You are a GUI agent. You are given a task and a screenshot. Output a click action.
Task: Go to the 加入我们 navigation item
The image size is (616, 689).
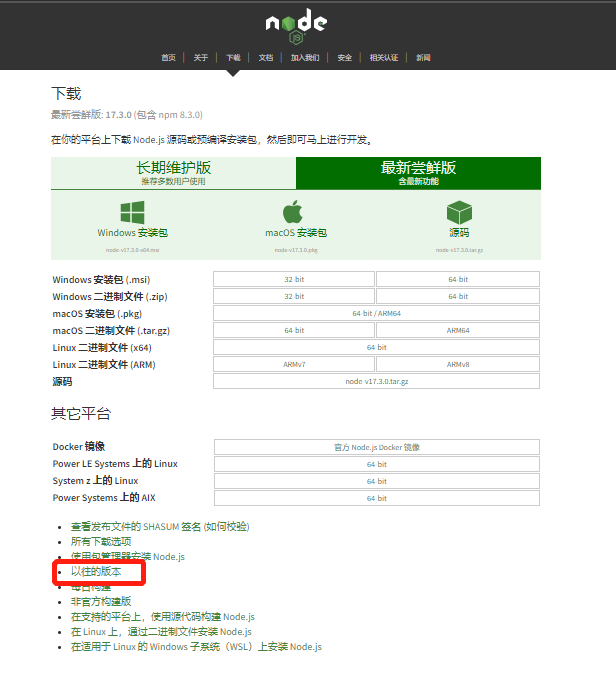point(305,58)
